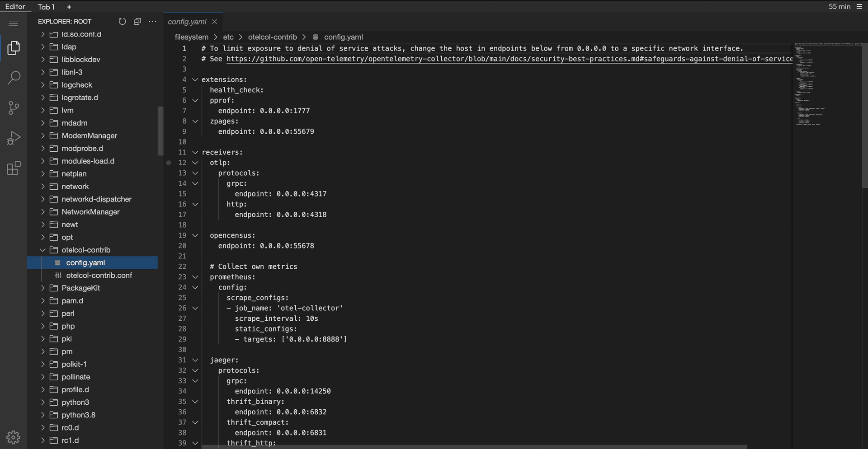Collapse the extensions block at line 4
The image size is (868, 449).
(x=195, y=80)
